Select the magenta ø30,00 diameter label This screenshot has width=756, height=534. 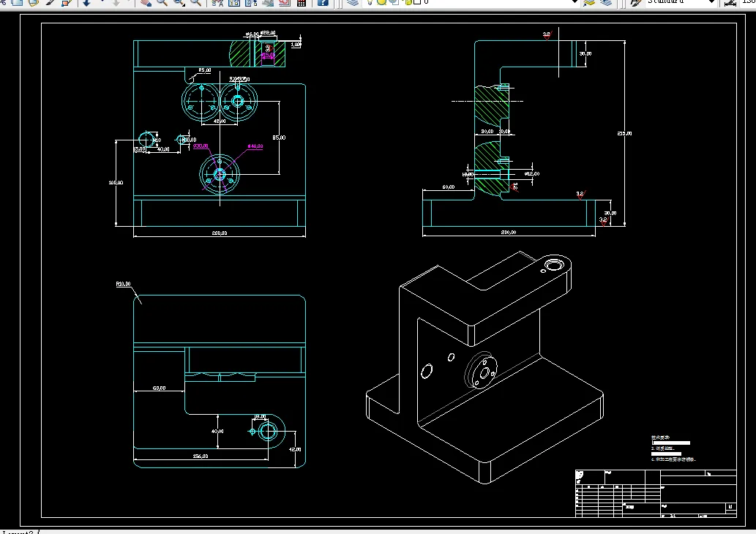point(201,146)
